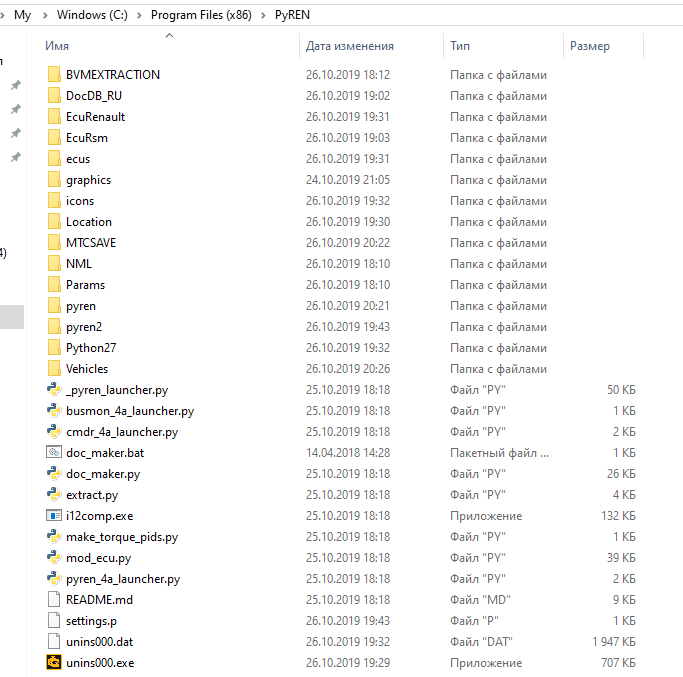The height and width of the screenshot is (677, 683).
Task: Click the ecus folder icon
Action: pos(54,159)
